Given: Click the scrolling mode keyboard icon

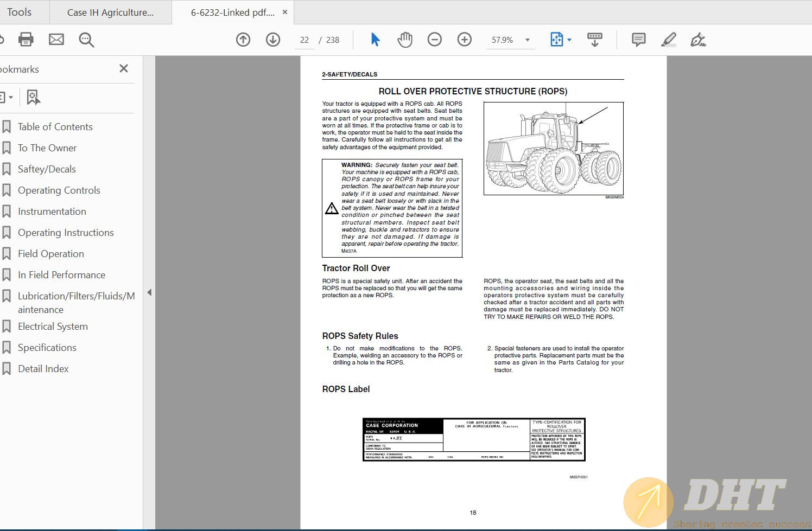Looking at the screenshot, I should click(x=595, y=40).
